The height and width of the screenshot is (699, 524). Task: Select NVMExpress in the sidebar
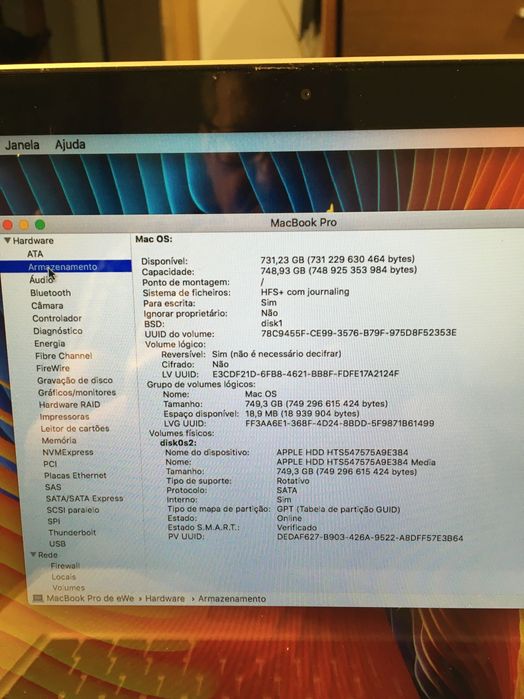pos(68,452)
